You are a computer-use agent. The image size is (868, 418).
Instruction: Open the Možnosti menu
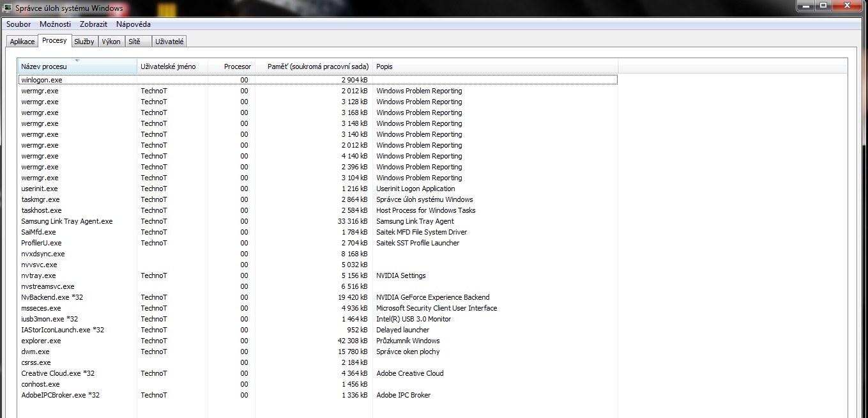[x=55, y=24]
